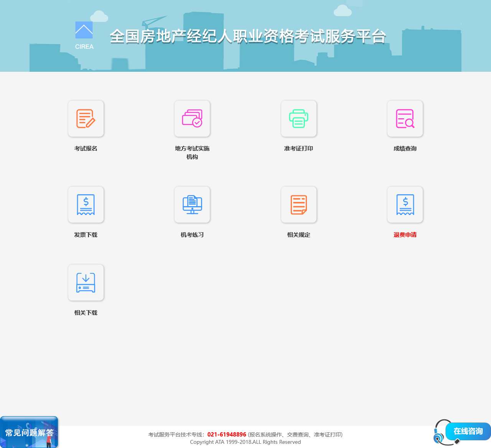Click the 相关规定 label link
The width and height of the screenshot is (491, 448).
click(299, 235)
